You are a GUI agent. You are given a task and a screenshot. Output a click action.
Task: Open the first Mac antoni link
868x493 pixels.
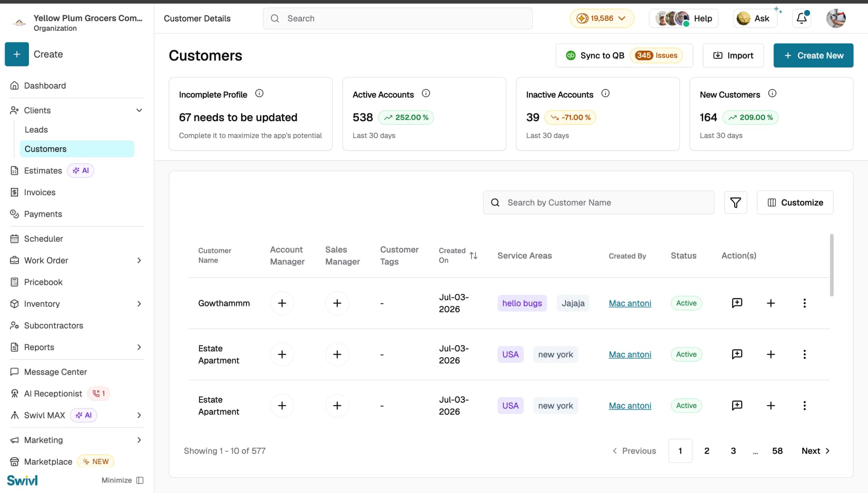(x=630, y=303)
